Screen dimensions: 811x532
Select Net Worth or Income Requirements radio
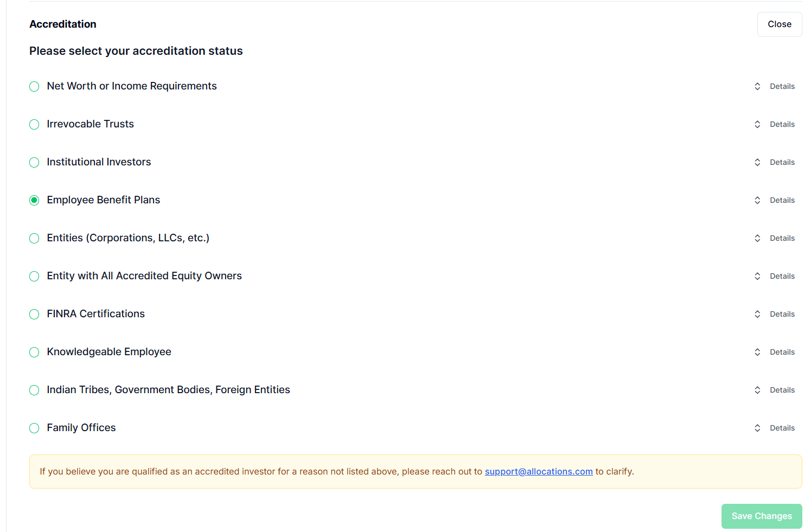click(34, 87)
